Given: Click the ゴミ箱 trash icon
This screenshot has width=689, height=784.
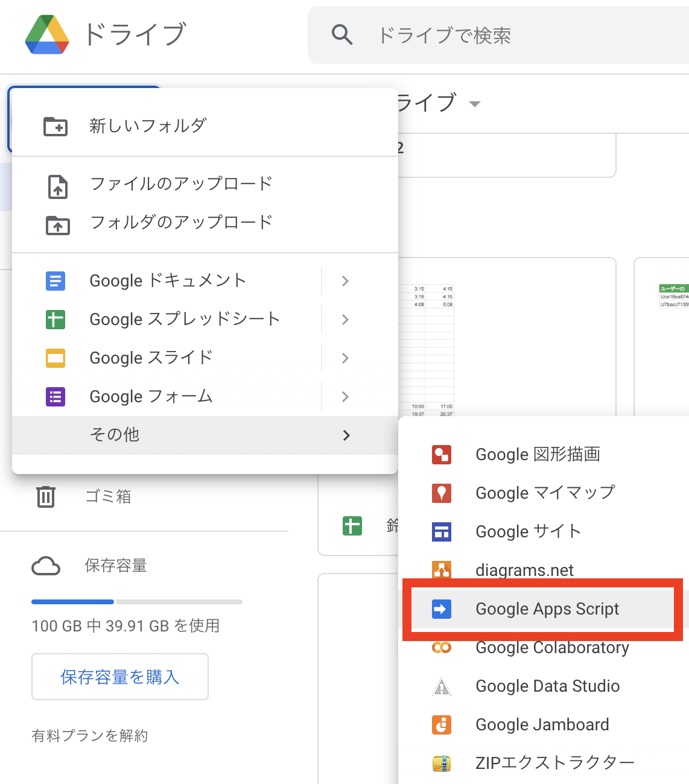Looking at the screenshot, I should pyautogui.click(x=46, y=496).
